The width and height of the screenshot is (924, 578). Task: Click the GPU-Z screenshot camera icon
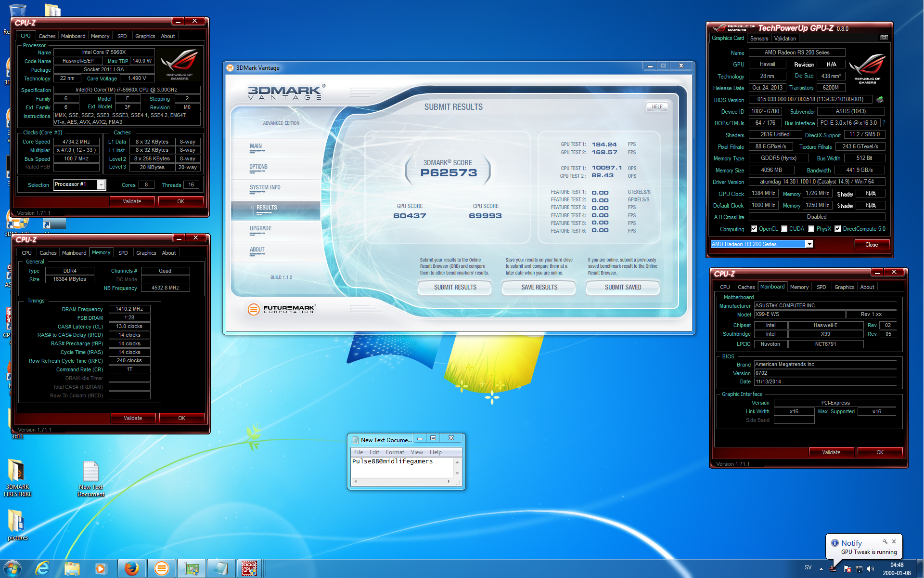pos(884,38)
